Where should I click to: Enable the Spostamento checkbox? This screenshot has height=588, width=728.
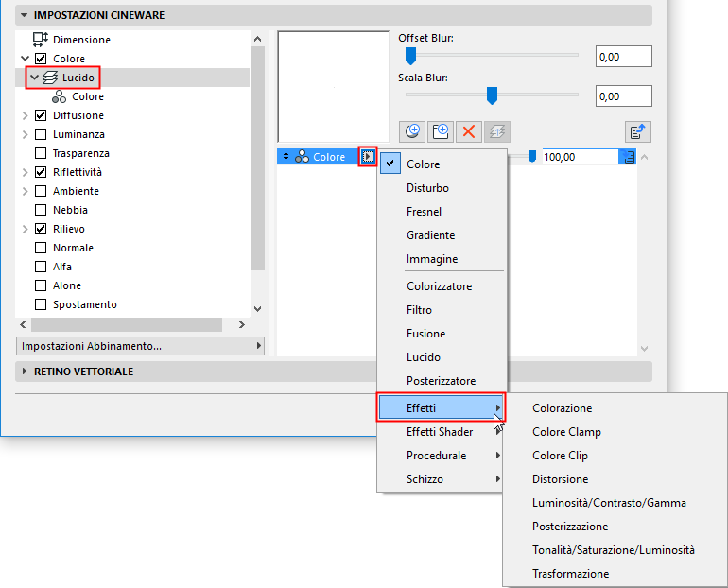pos(41,304)
